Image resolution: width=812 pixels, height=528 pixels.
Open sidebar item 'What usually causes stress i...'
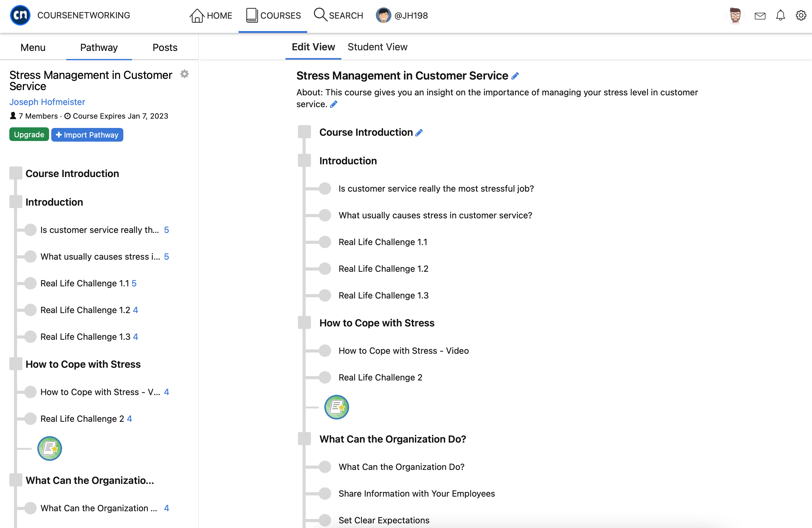pos(100,257)
